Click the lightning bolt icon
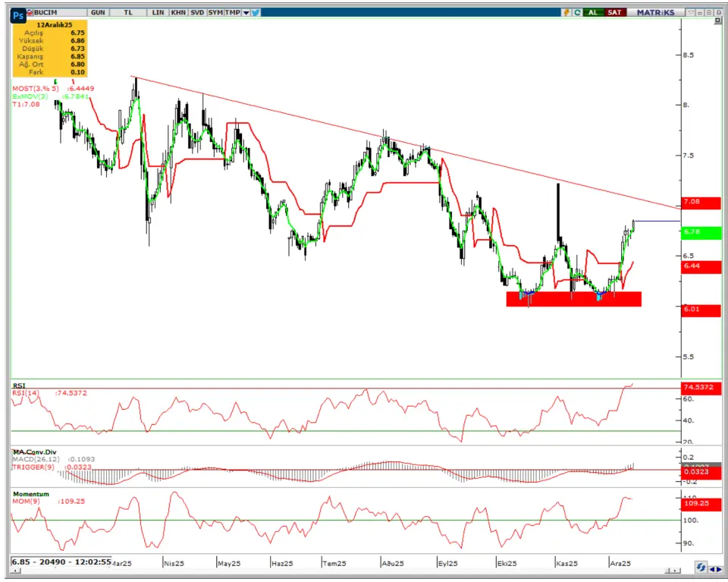This screenshot has width=728, height=582. [x=566, y=13]
